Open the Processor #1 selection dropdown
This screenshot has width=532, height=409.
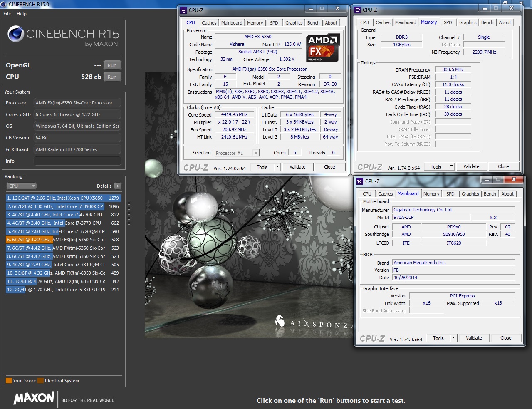coord(237,153)
